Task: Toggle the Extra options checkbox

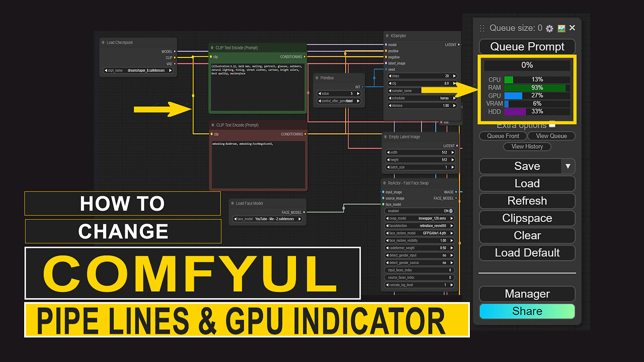Action: pos(552,124)
